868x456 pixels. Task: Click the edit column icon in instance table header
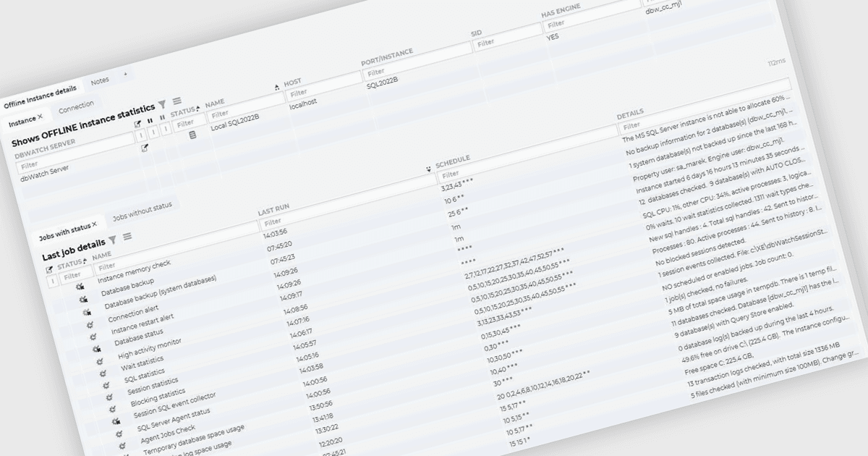coord(137,123)
